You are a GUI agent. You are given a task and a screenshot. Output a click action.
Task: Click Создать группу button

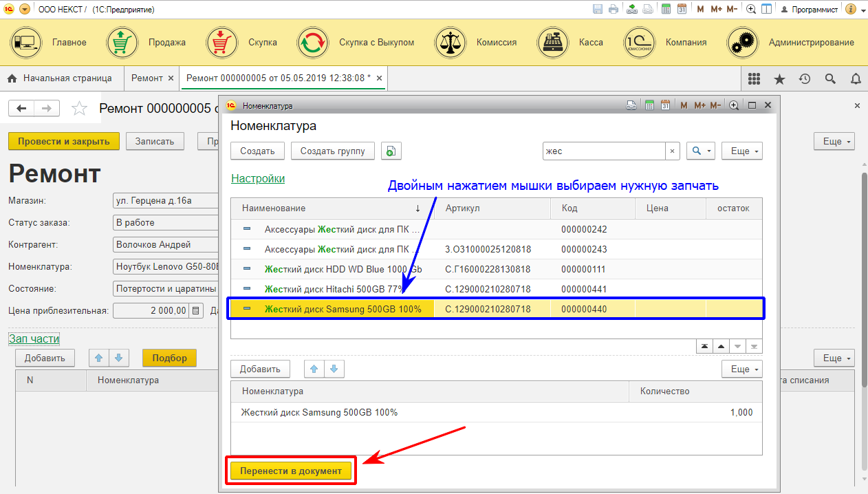(x=333, y=151)
